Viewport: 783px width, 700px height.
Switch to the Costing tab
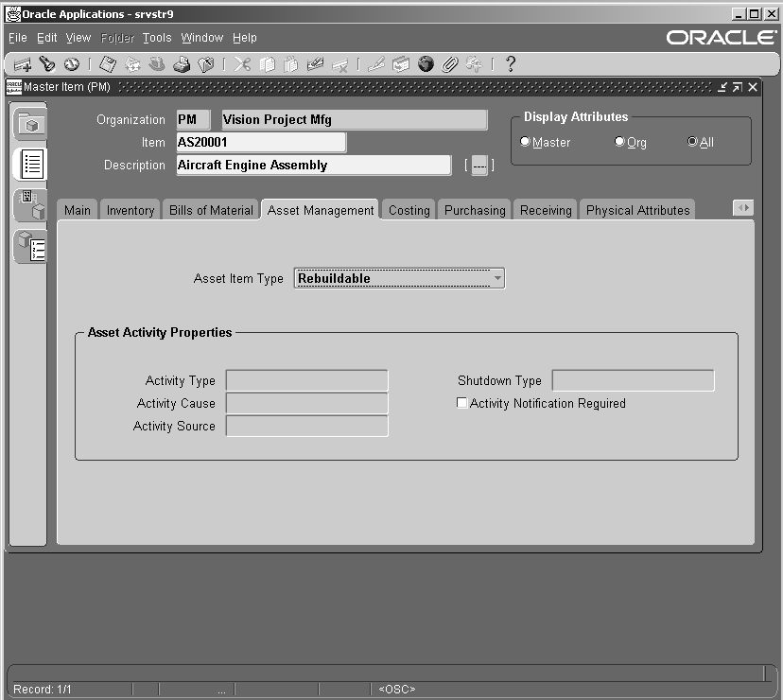point(409,210)
